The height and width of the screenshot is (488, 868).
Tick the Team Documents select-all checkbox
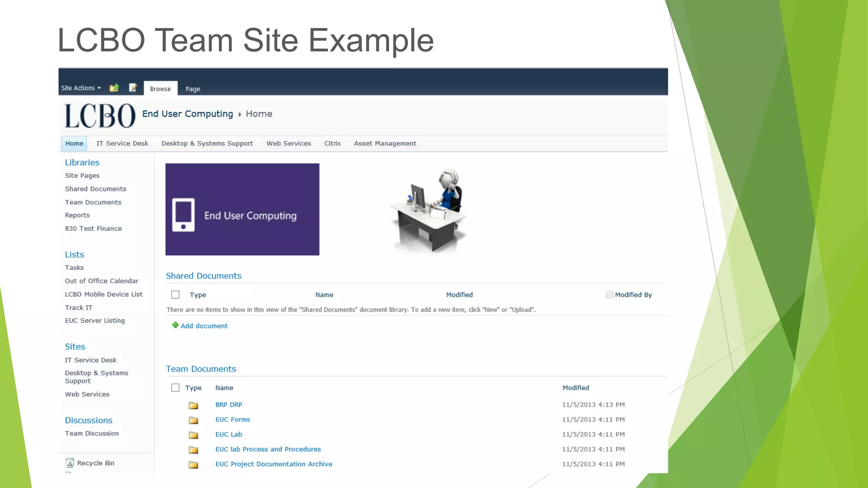pos(175,388)
